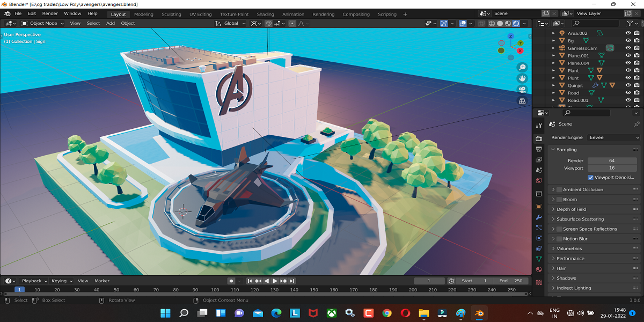Click the camera view icon in the viewport overlay
This screenshot has width=644, height=322.
tap(522, 89)
